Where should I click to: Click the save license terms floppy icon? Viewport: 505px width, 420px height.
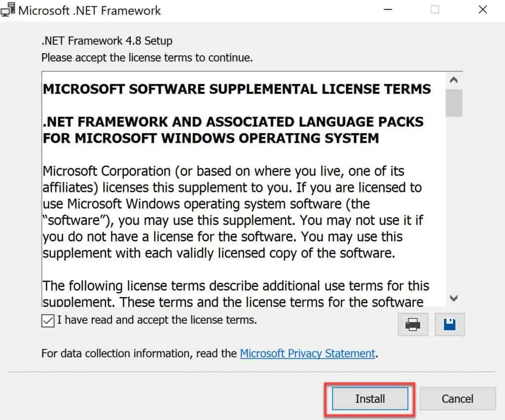(450, 324)
